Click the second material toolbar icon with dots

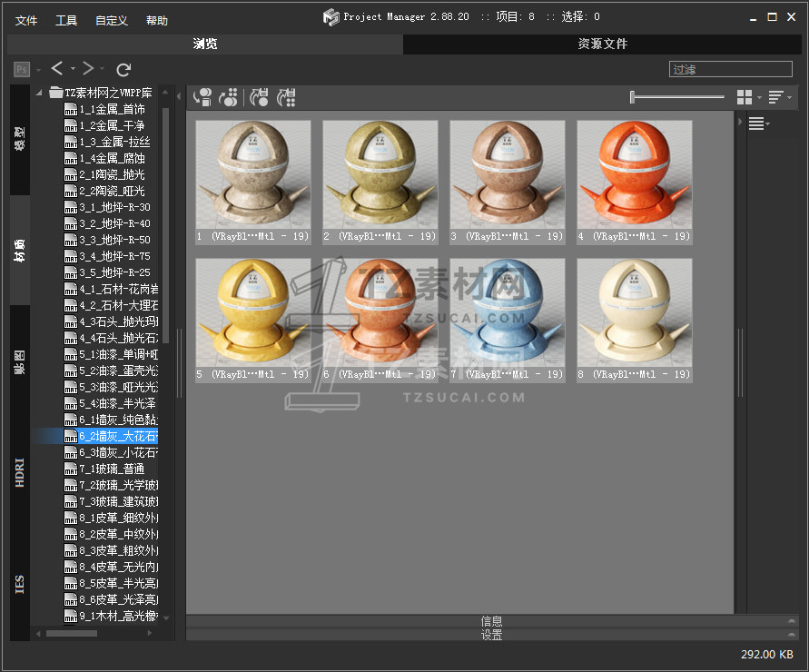pyautogui.click(x=229, y=97)
